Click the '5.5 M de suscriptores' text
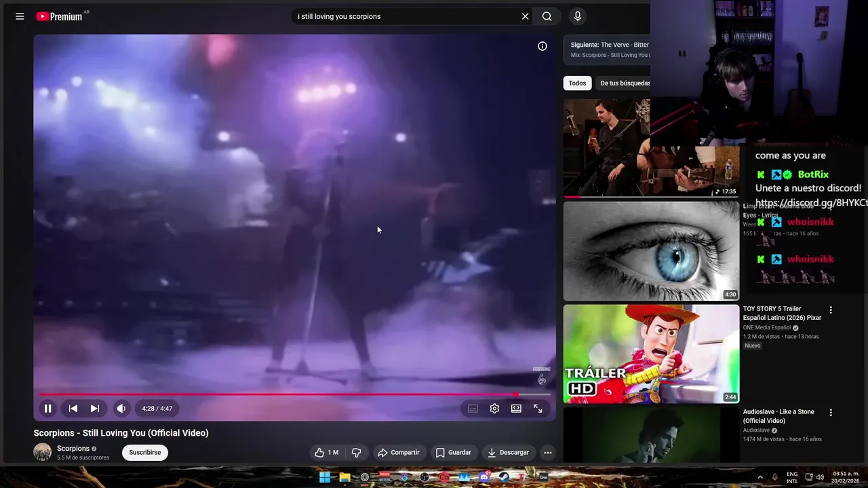The height and width of the screenshot is (488, 868). 83,458
